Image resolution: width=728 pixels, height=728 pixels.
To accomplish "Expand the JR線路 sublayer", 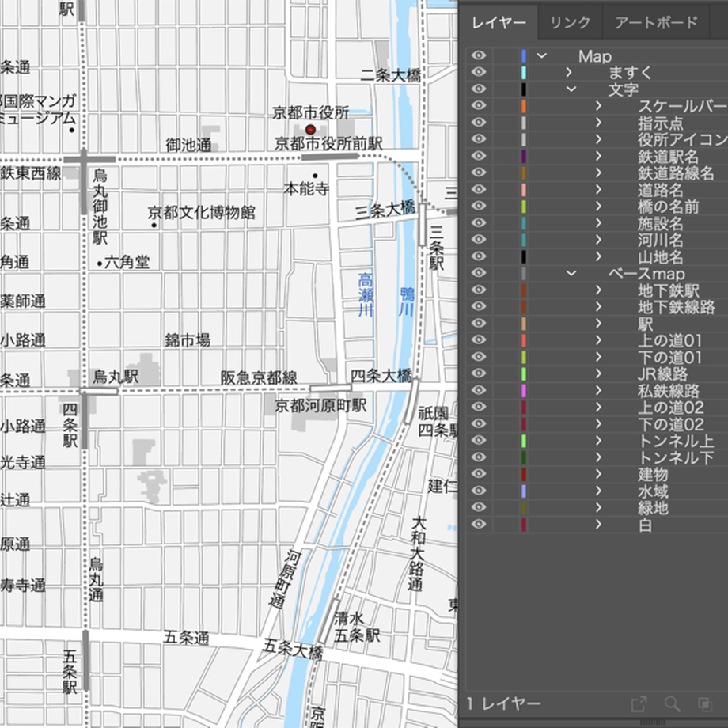I will click(599, 373).
